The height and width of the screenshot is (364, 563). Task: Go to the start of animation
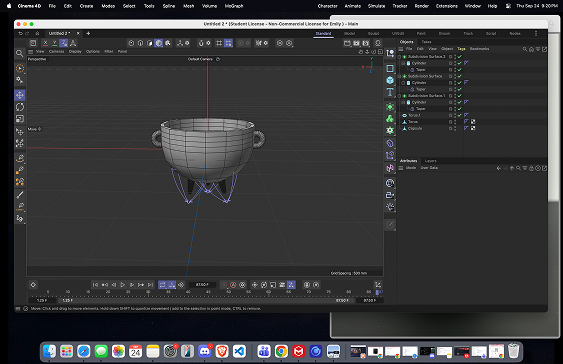tap(95, 285)
